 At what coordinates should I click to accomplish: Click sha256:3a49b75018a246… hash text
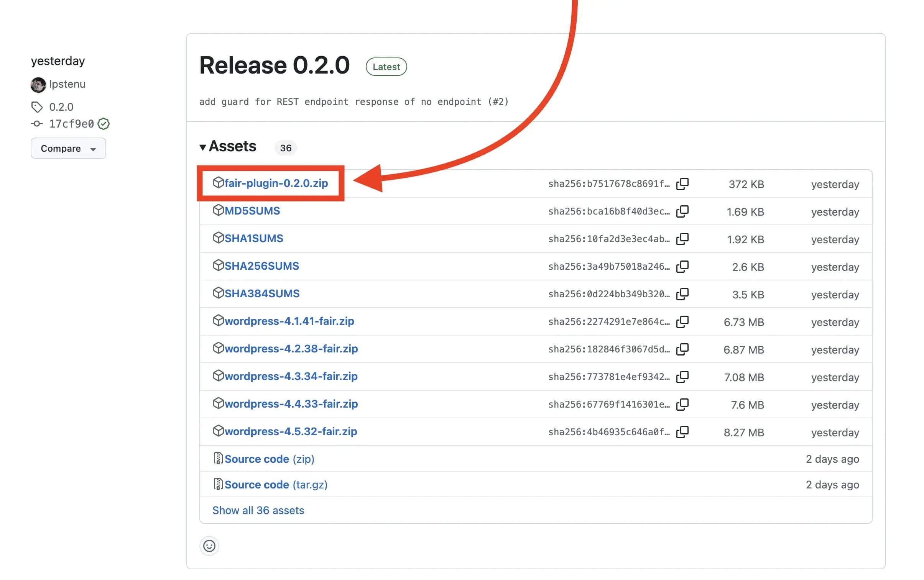609,267
